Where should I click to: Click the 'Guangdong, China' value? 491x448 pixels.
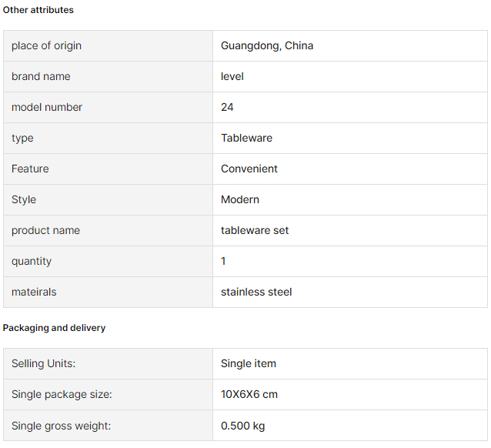click(267, 45)
